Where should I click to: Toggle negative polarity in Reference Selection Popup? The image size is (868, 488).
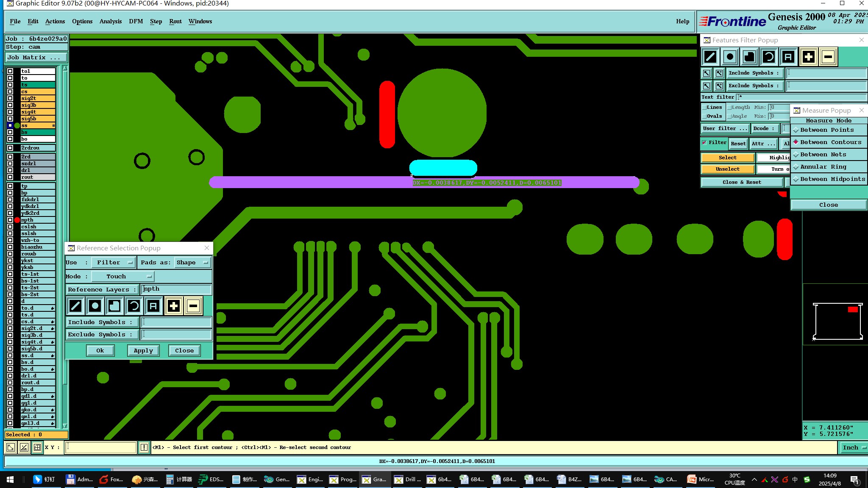[x=193, y=306]
